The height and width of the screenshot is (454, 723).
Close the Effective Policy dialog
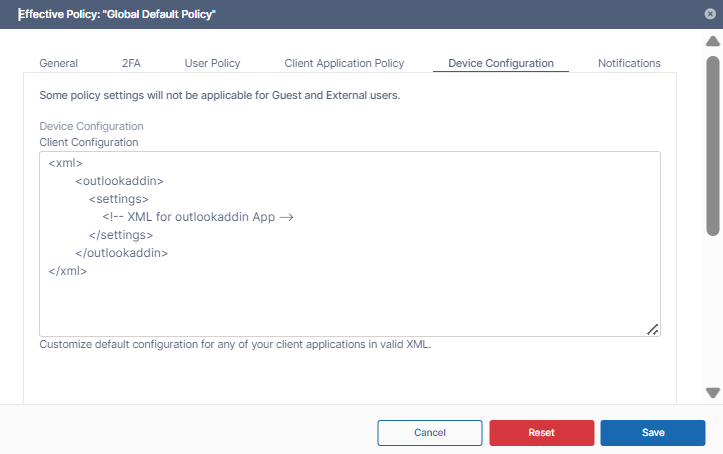click(710, 14)
